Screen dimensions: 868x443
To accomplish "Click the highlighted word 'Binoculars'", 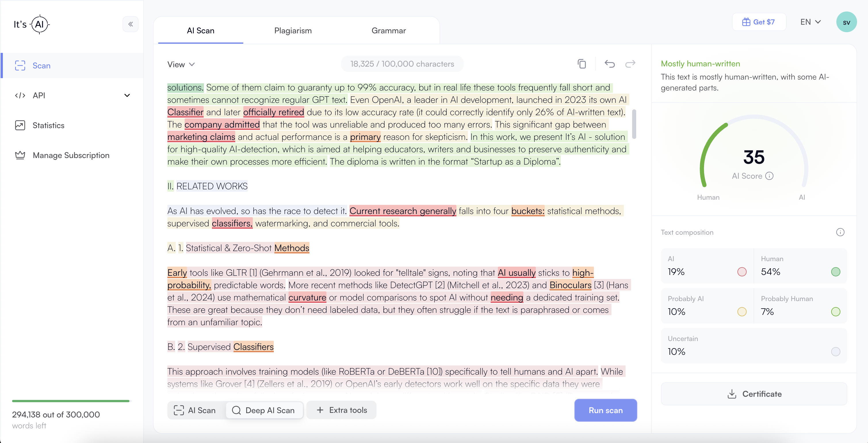I will (x=570, y=285).
